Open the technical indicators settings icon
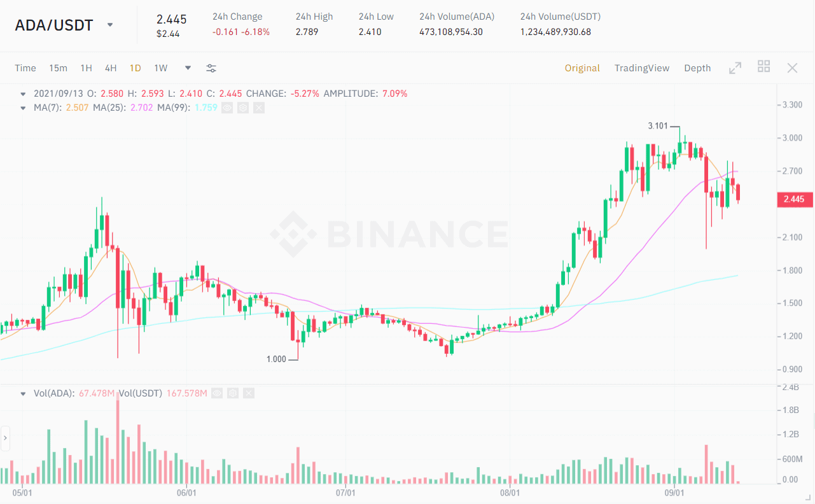815x504 pixels. click(211, 68)
